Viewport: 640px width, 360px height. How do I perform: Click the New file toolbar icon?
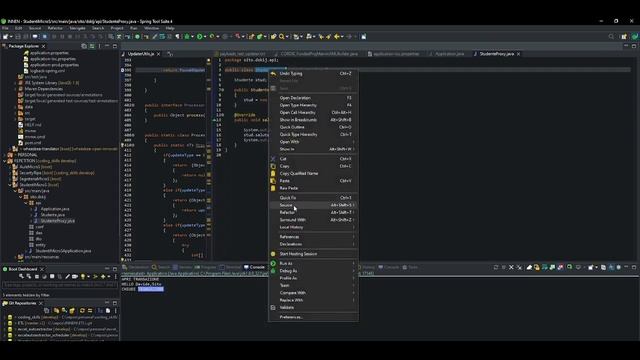(6, 37)
